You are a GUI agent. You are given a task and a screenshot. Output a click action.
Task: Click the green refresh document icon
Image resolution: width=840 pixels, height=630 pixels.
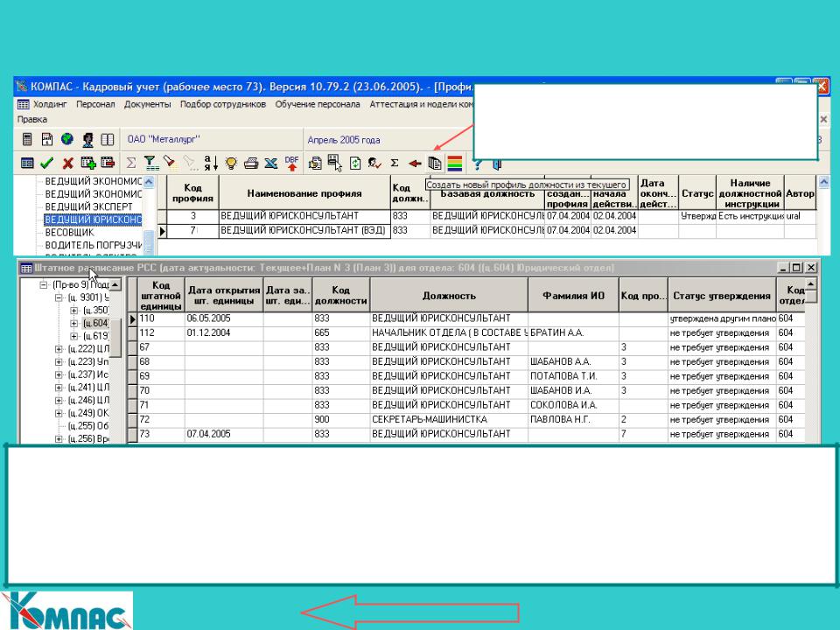pos(355,163)
